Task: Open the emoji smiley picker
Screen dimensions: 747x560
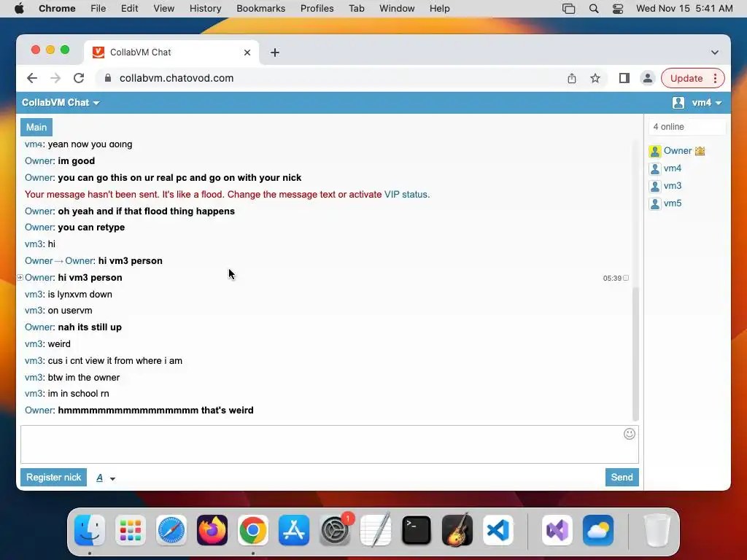Action: 630,434
